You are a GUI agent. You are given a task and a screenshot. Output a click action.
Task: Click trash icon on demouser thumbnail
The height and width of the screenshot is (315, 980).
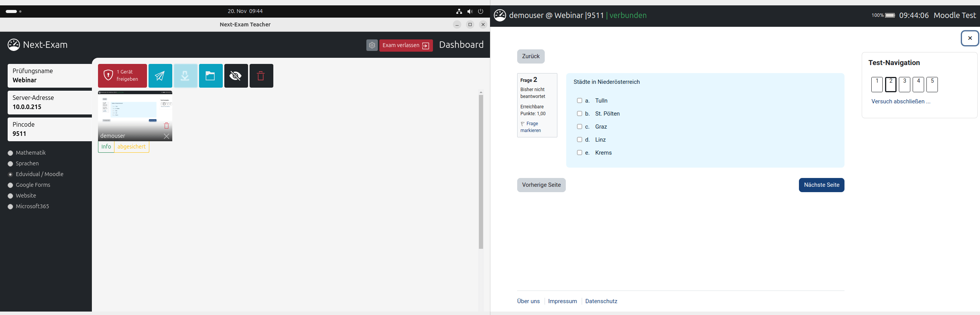point(167,126)
